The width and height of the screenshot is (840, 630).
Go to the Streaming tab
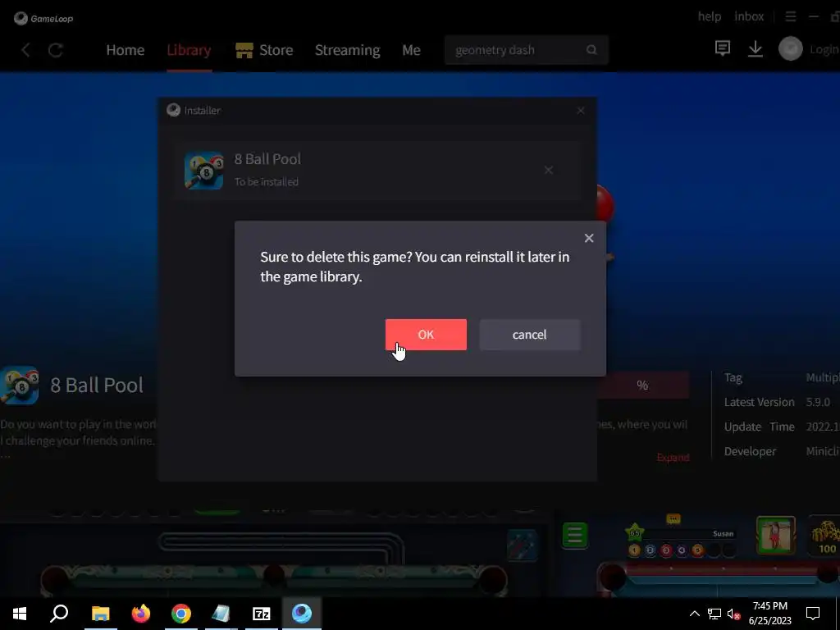[347, 50]
